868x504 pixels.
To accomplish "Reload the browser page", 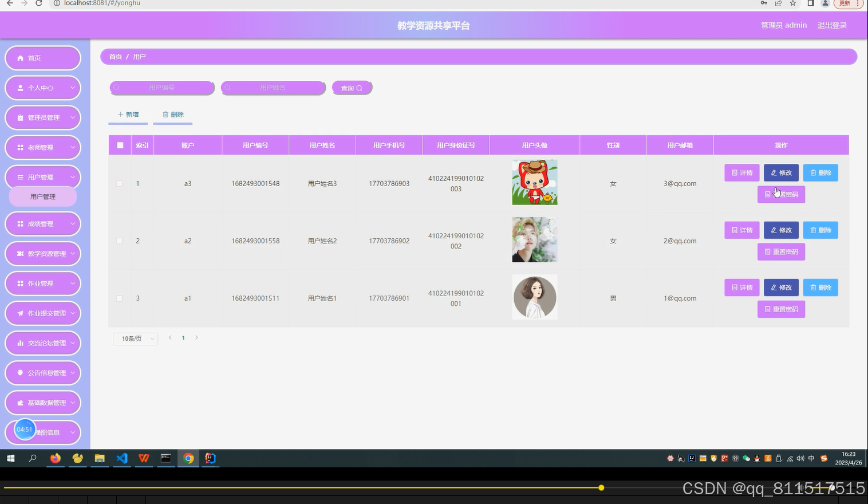I will [x=39, y=3].
